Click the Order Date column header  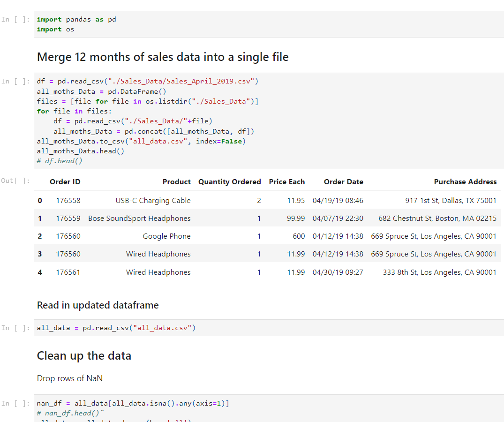(x=343, y=182)
